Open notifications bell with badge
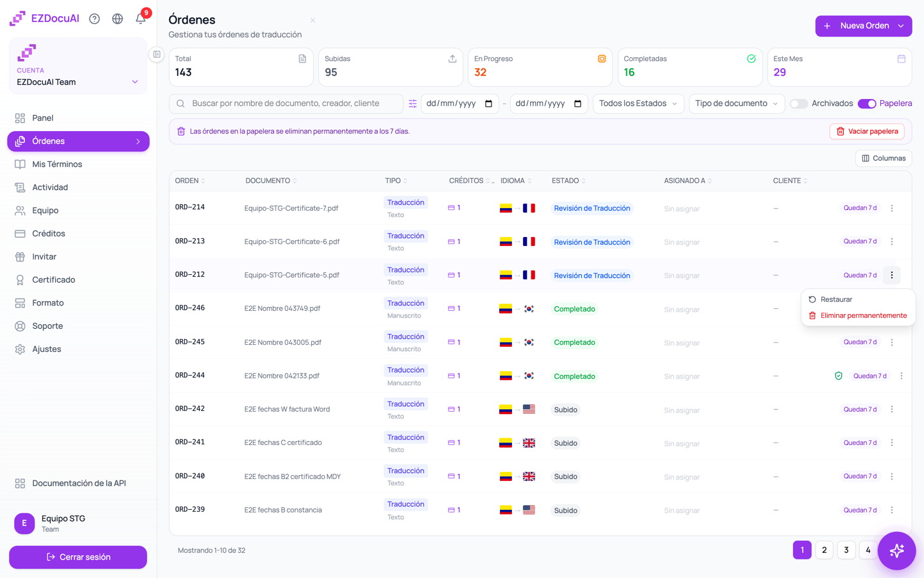924x578 pixels. tap(141, 17)
